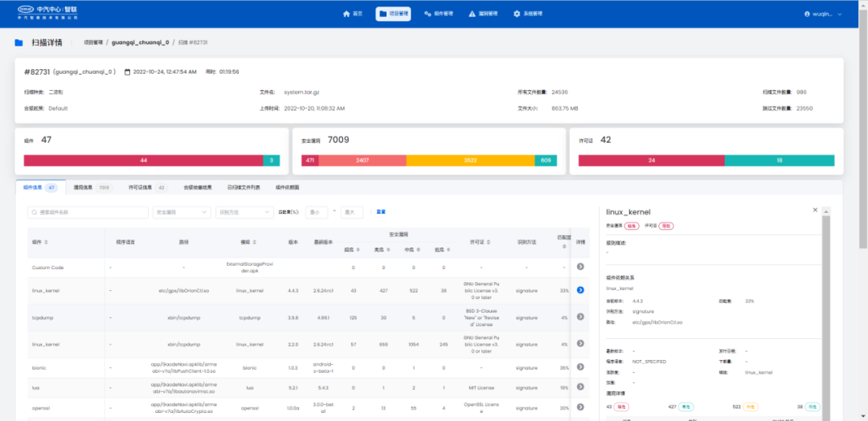Go to 项目管理 breadcrumb link
This screenshot has height=421, width=868.
[93, 43]
